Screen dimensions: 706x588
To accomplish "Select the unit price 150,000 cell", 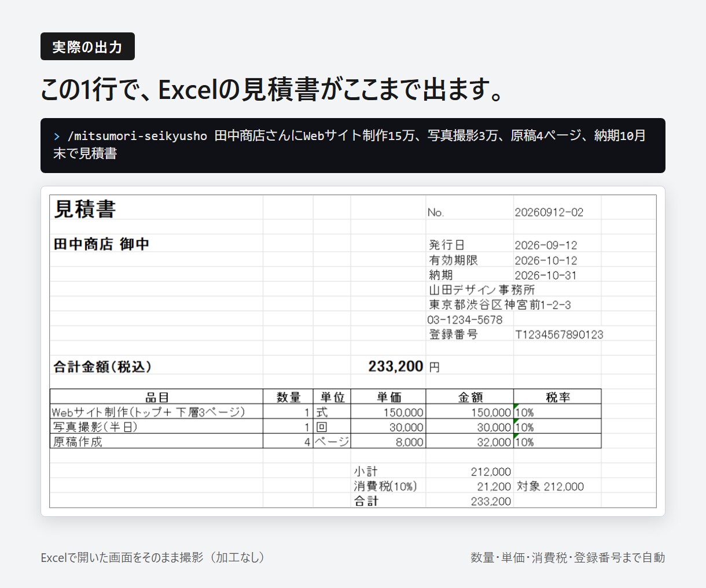I will tap(388, 412).
